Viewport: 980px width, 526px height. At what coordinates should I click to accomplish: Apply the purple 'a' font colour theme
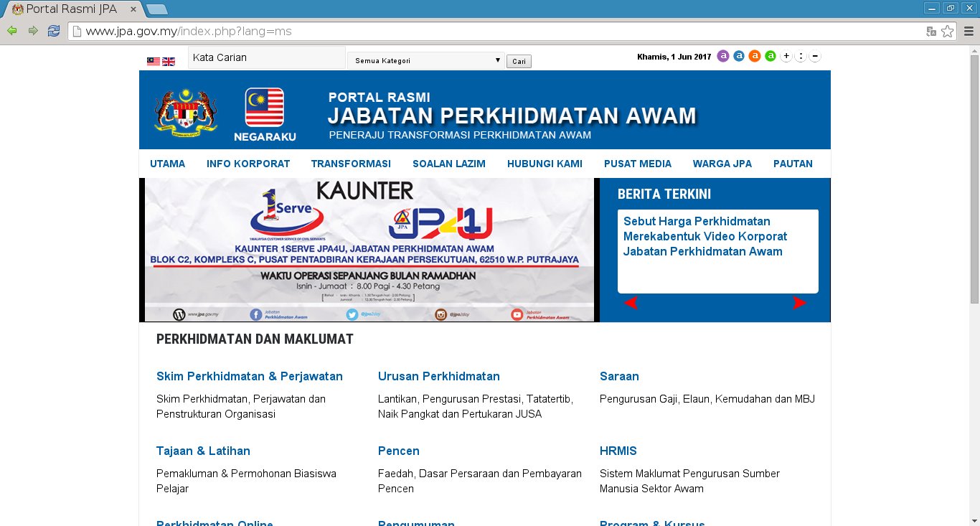[x=723, y=56]
